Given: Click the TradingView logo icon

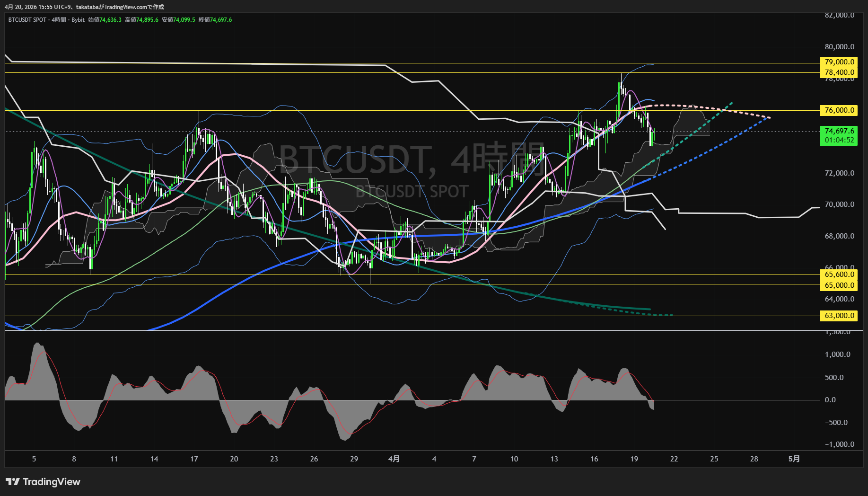Looking at the screenshot, I should click(x=13, y=482).
